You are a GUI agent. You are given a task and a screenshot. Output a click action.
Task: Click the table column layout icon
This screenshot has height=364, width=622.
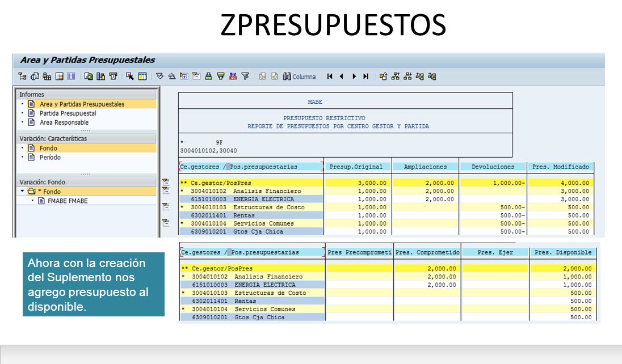[142, 77]
